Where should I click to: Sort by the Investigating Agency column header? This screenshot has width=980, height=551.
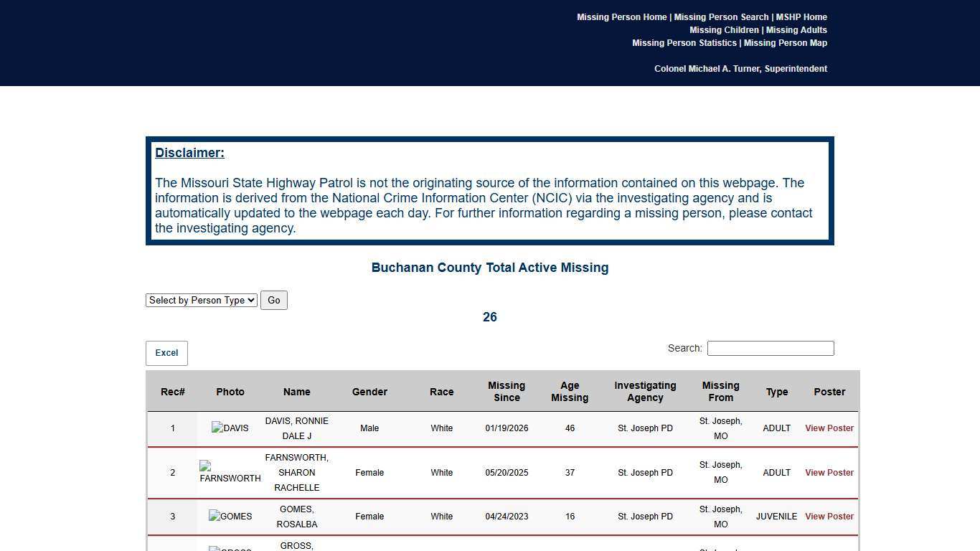(645, 392)
